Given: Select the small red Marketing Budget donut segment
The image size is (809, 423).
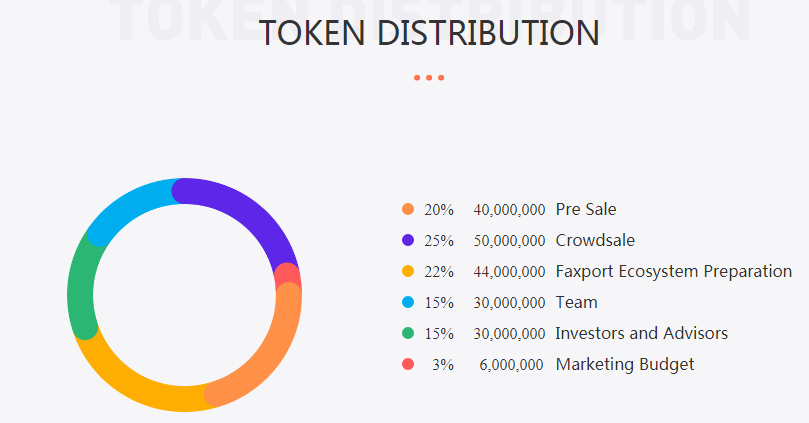Looking at the screenshot, I should point(287,274).
